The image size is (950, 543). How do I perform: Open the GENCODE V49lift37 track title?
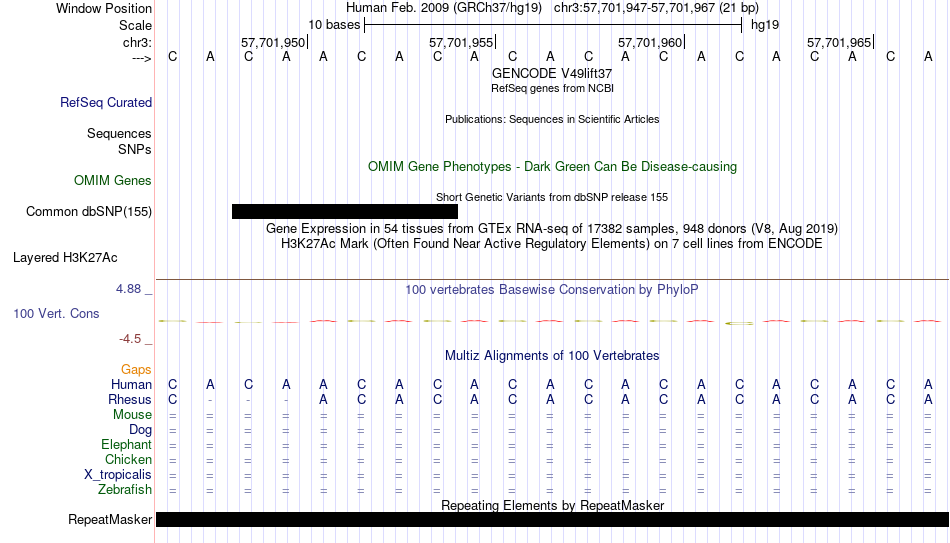point(552,73)
